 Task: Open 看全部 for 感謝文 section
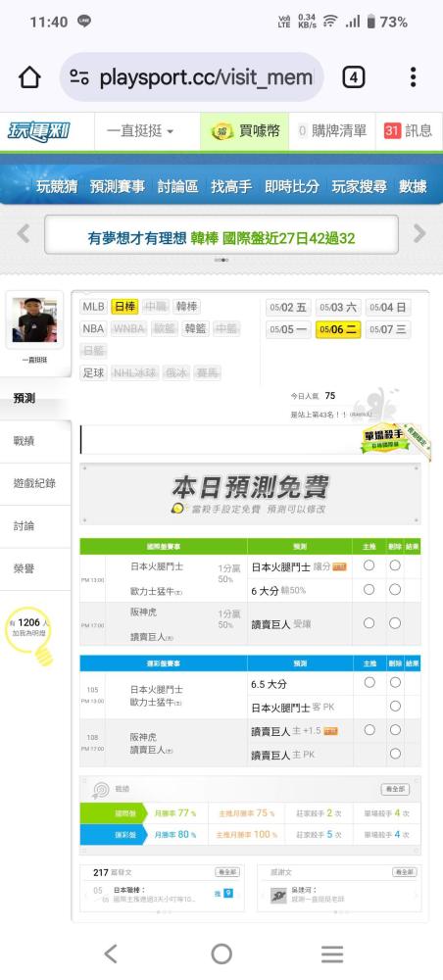pyautogui.click(x=404, y=872)
